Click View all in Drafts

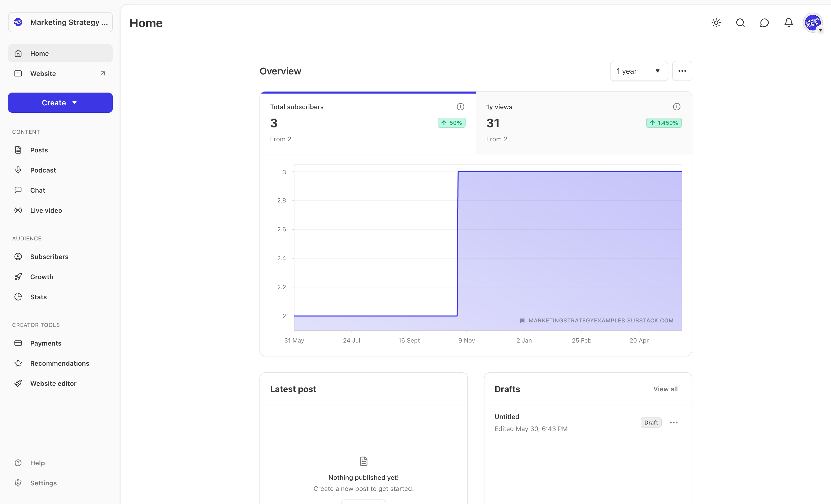[x=665, y=389]
